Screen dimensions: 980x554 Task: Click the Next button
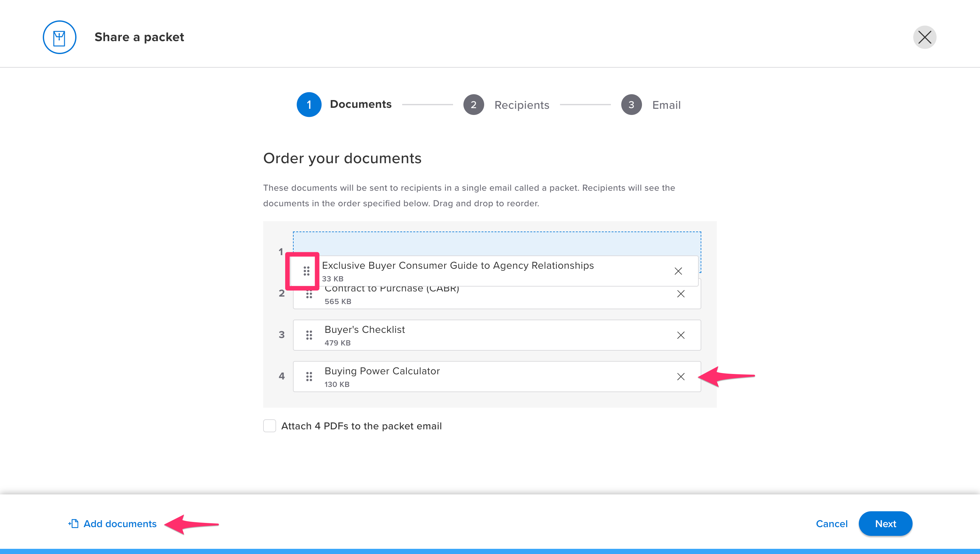(x=885, y=524)
